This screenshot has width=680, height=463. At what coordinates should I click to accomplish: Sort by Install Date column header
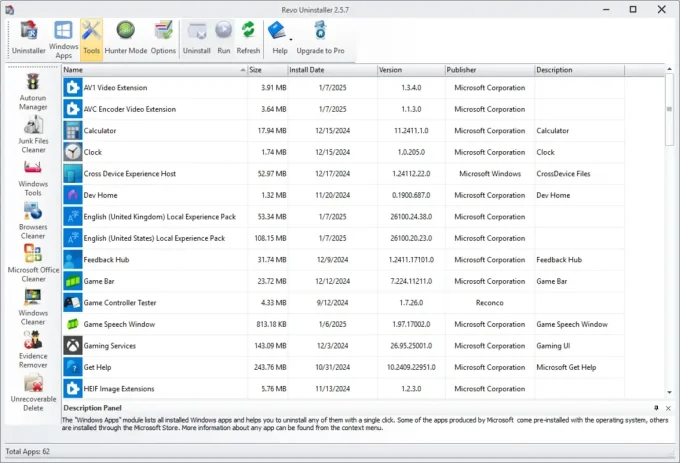pyautogui.click(x=330, y=71)
